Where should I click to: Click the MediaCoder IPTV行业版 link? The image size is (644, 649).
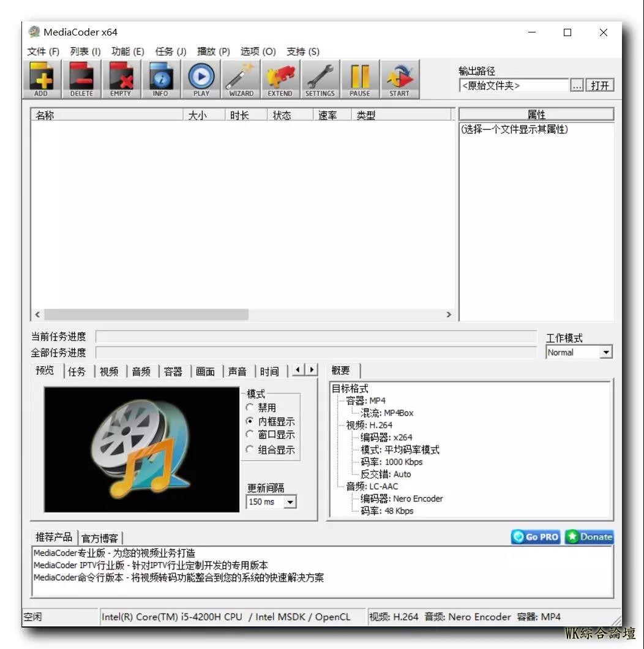tap(151, 565)
